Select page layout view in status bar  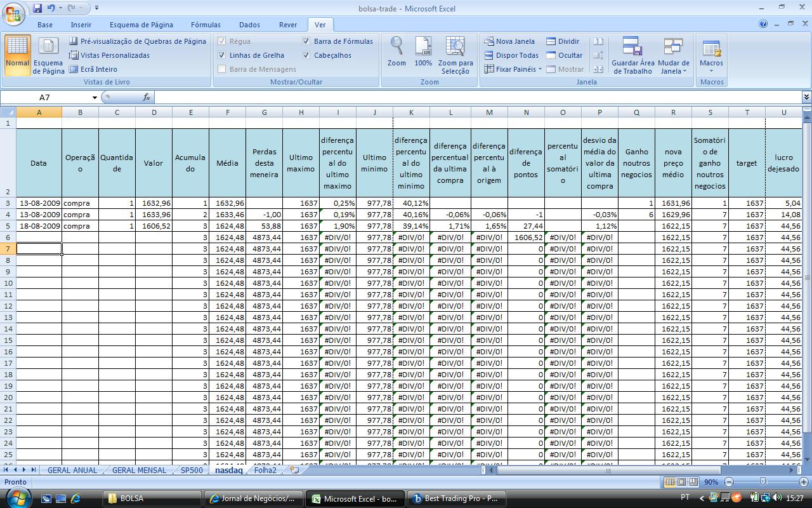(681, 482)
